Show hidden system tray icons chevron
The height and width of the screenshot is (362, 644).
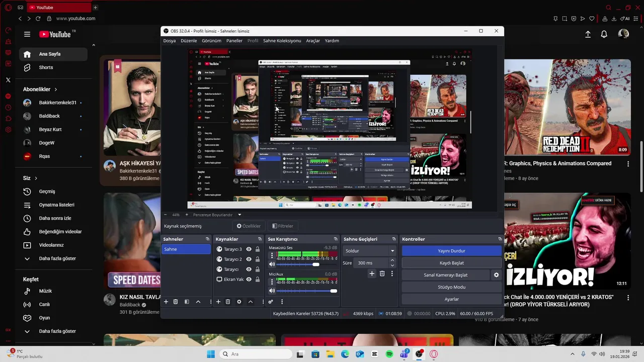click(x=573, y=354)
